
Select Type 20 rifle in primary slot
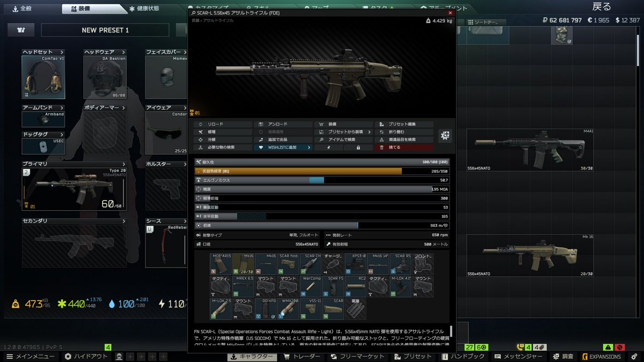click(x=74, y=189)
